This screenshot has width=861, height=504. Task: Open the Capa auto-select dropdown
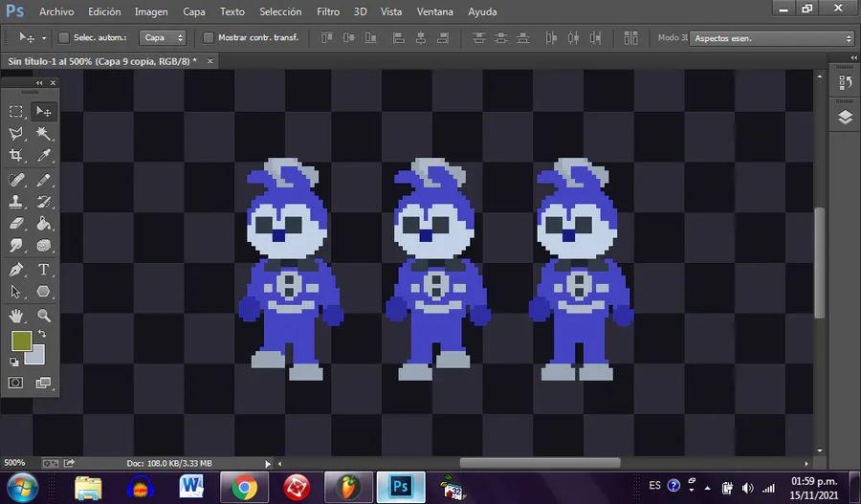[163, 37]
